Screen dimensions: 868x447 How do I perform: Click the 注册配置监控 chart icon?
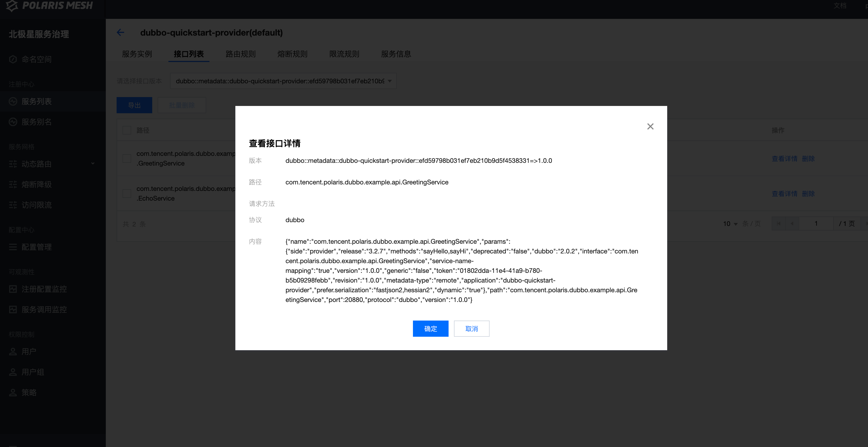[x=13, y=289]
